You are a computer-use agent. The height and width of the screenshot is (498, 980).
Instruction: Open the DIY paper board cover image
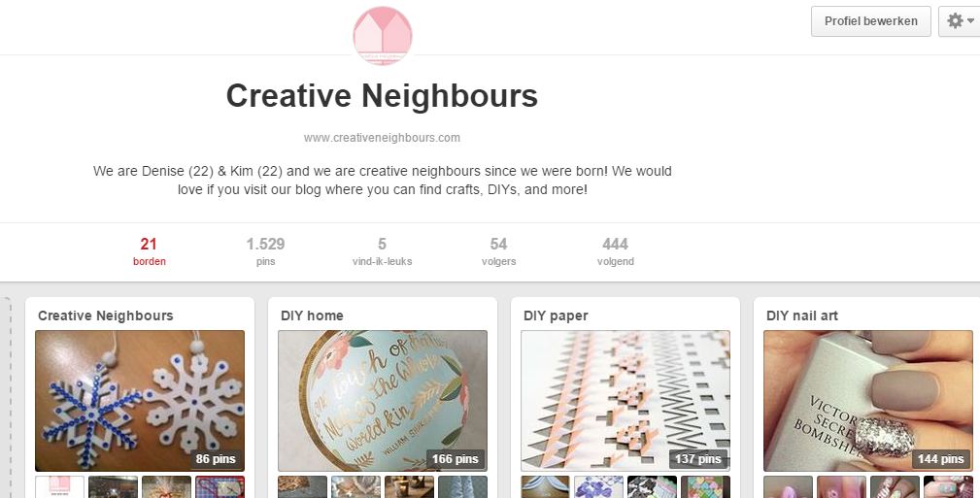coord(625,401)
